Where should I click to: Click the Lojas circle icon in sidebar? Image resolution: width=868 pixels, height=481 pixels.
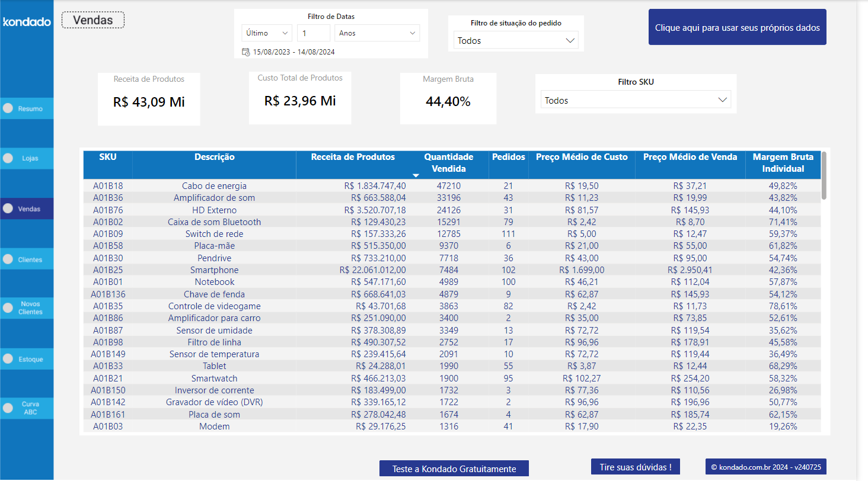click(x=8, y=158)
